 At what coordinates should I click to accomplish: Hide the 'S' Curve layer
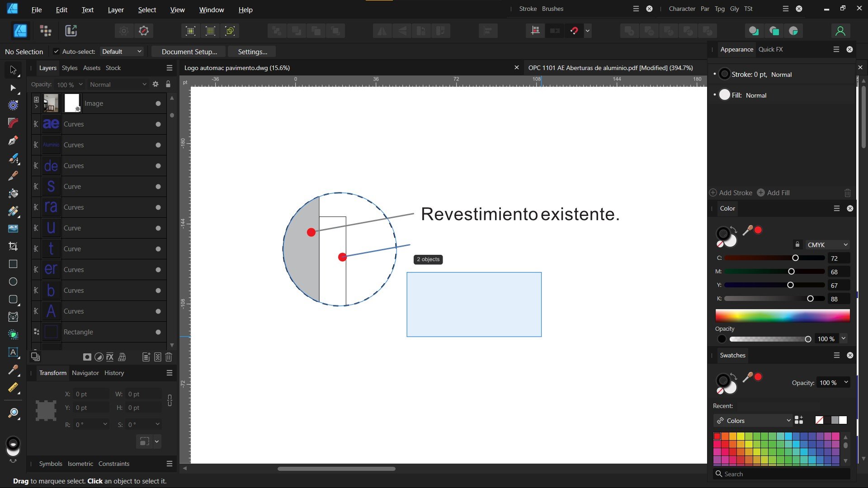[x=158, y=187]
